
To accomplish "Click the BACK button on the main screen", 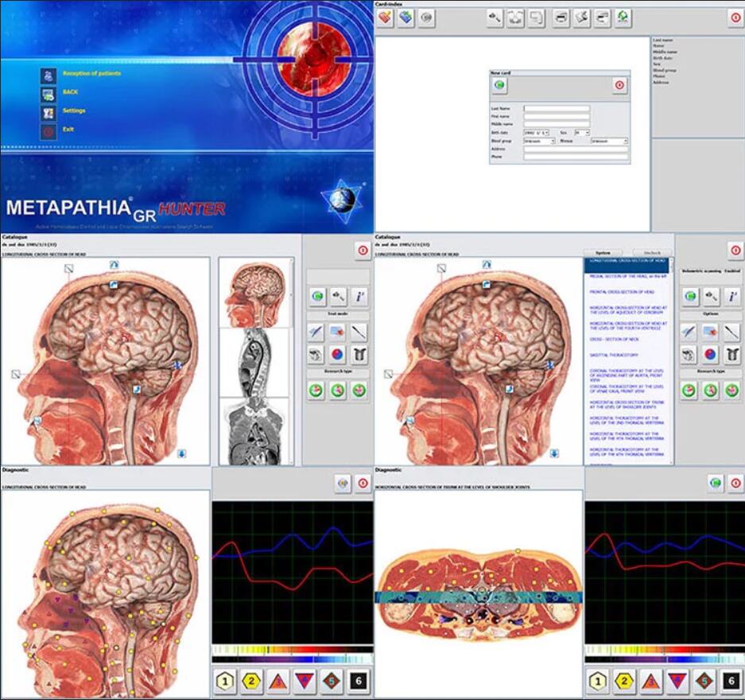I will 70,92.
